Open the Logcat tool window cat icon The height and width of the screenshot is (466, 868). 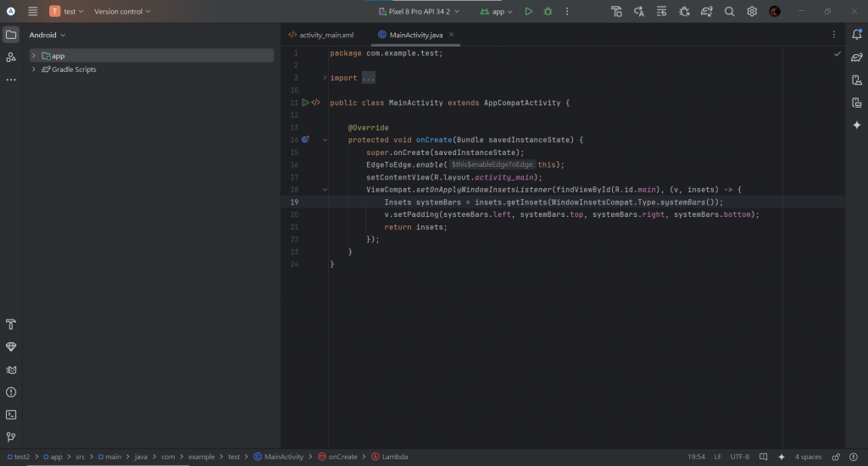pos(11,369)
